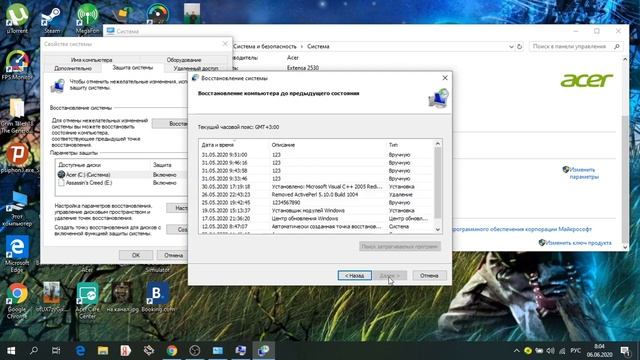Switch the РУС input language indicator
The height and width of the screenshot is (360, 640).
(576, 351)
